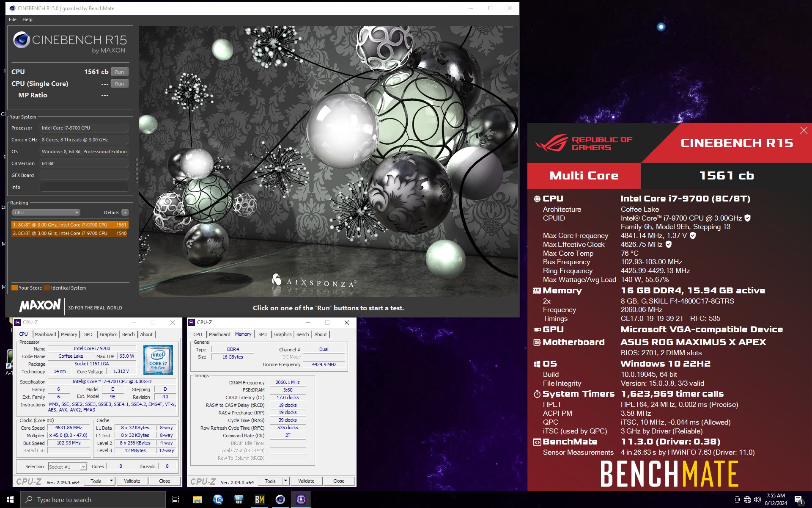
Task: Click the OS Windows icon in BenchMate
Action: (537, 364)
